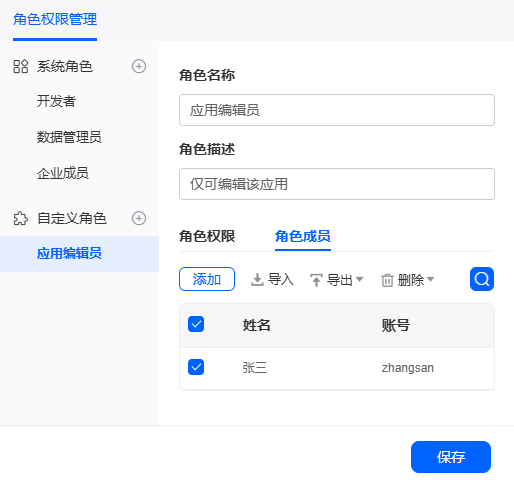Click the trash can icon for 删除

coord(387,280)
